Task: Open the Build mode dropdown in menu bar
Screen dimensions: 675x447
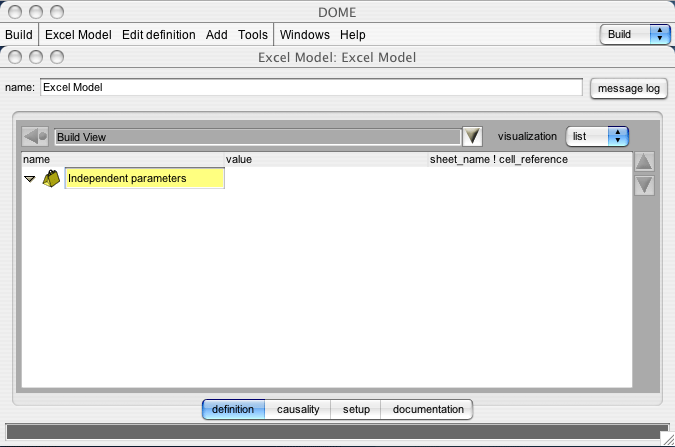Action: point(635,34)
